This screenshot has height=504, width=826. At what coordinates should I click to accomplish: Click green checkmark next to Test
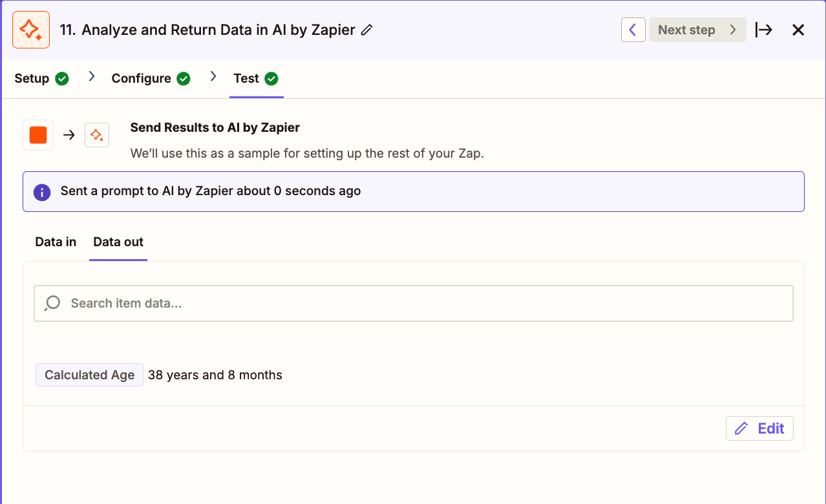(x=271, y=79)
